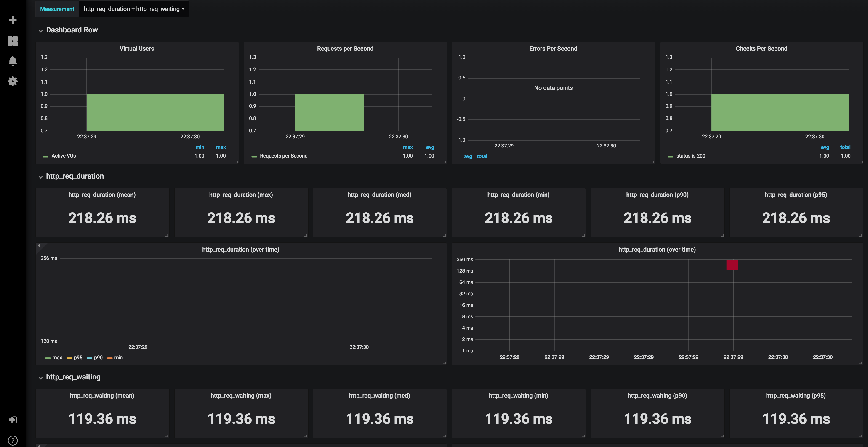This screenshot has width=868, height=447.
Task: Open the Configuration gear icon
Action: (x=13, y=81)
